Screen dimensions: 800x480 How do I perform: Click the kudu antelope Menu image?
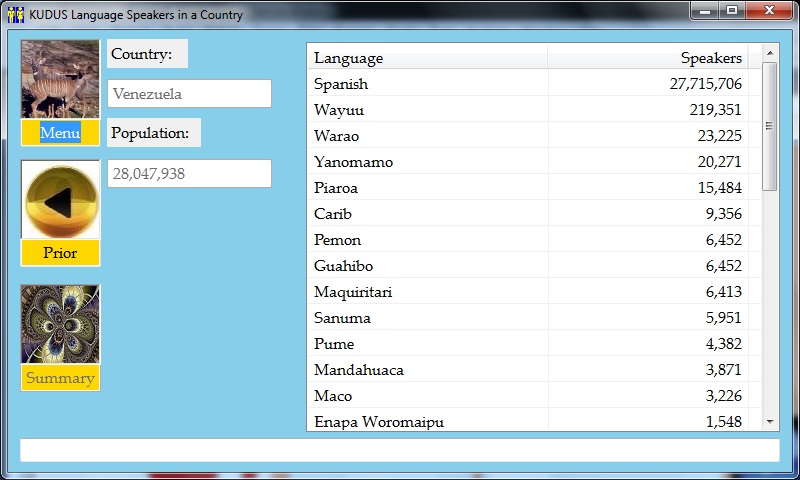60,80
